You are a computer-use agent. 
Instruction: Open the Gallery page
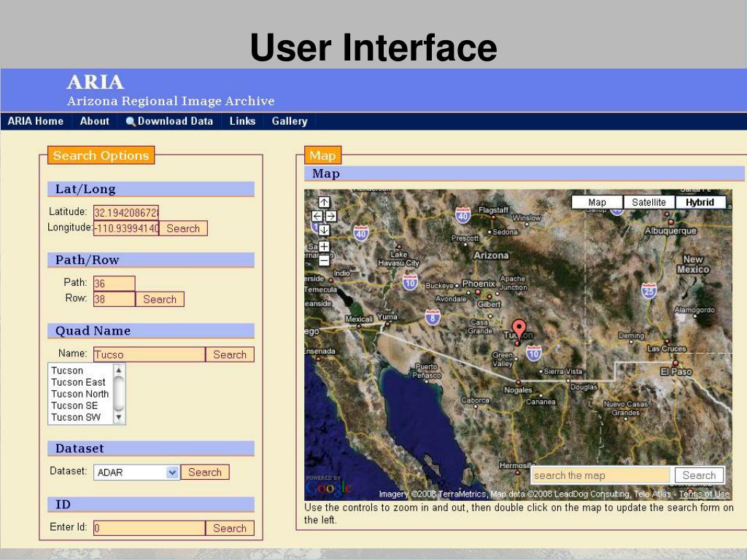tap(290, 122)
